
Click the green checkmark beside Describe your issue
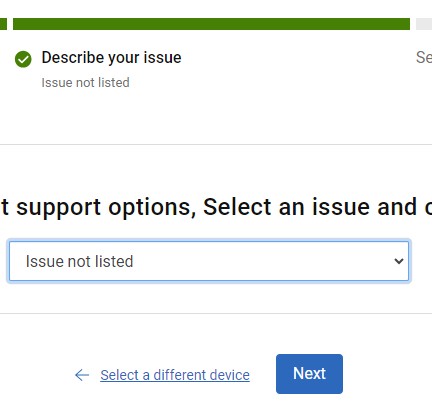(x=23, y=59)
